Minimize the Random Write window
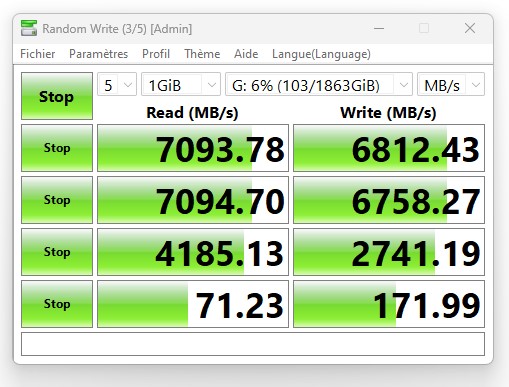Viewport: 509px width, 387px height. pyautogui.click(x=379, y=29)
